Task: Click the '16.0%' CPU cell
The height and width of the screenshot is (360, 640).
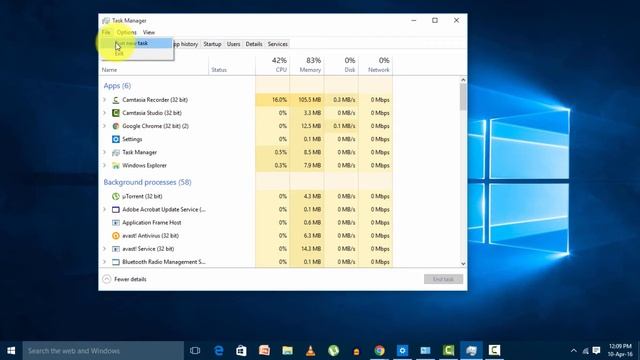Action: point(273,100)
